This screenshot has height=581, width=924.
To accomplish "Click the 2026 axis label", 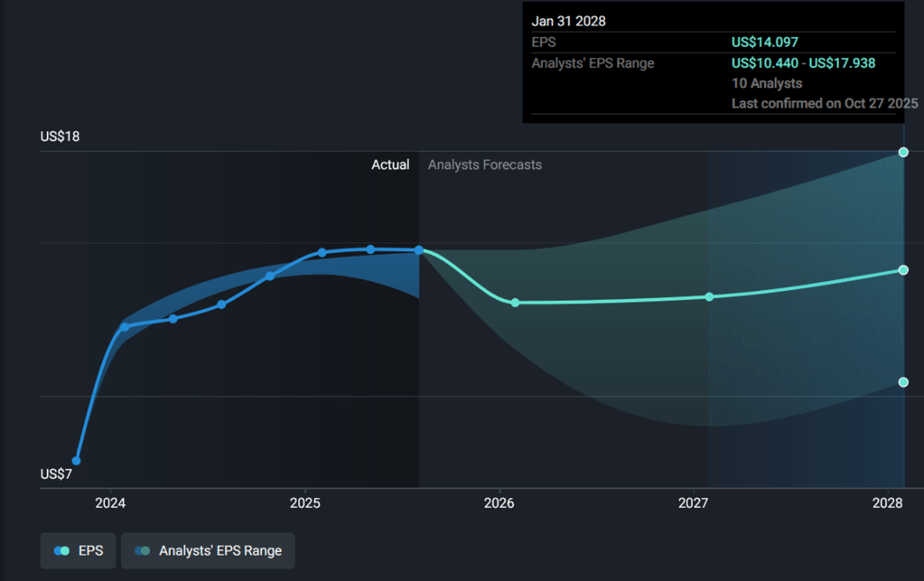I will 499,503.
